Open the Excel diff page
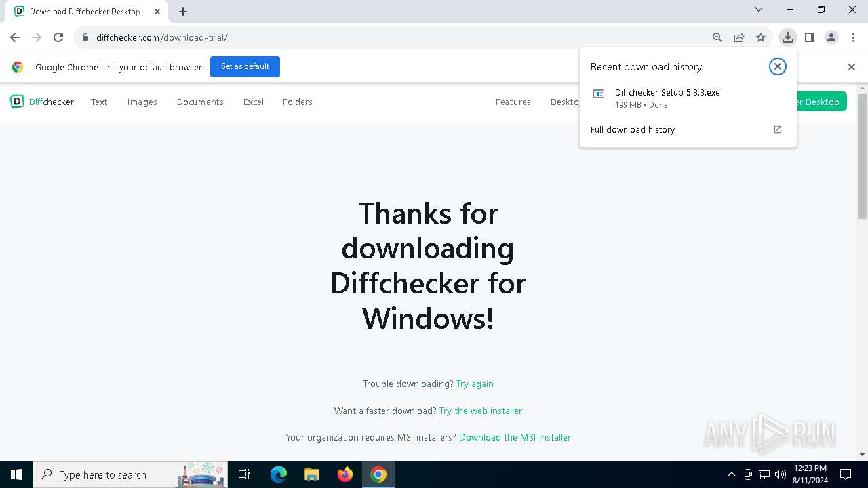The width and height of the screenshot is (868, 488). coord(254,102)
